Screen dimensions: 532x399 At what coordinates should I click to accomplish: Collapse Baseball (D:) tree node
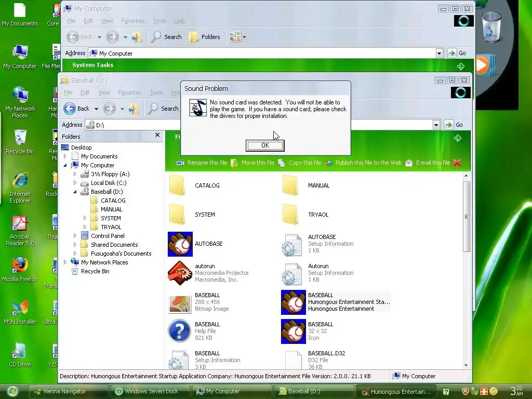pyautogui.click(x=75, y=192)
